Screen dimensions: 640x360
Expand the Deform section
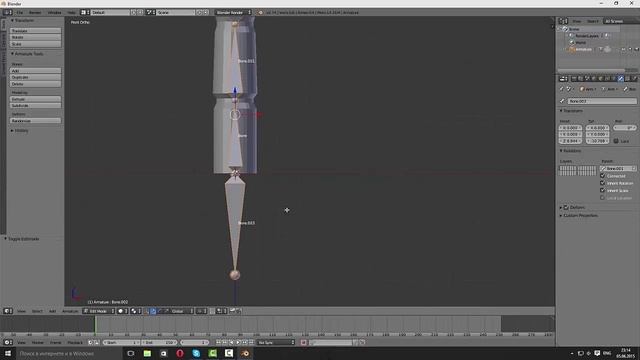pos(561,207)
